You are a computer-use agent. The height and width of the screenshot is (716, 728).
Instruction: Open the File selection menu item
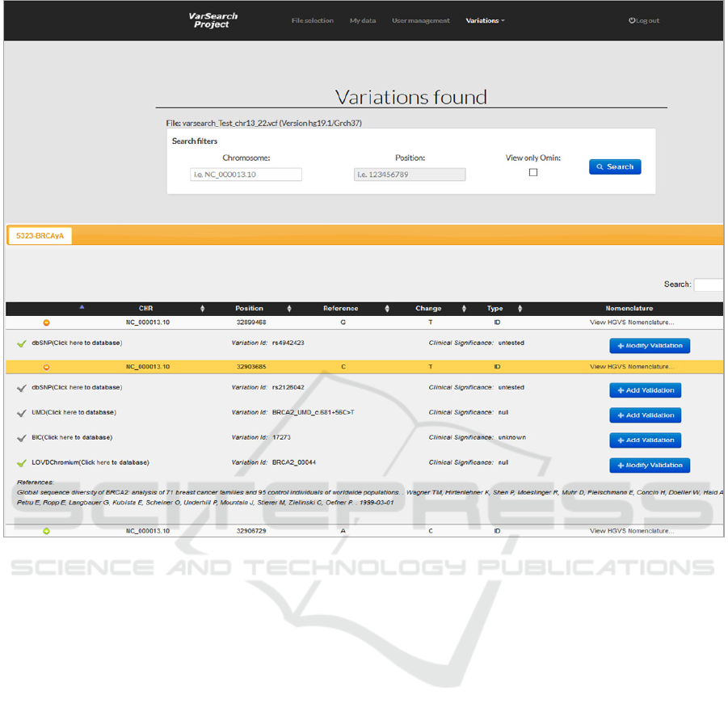click(312, 21)
